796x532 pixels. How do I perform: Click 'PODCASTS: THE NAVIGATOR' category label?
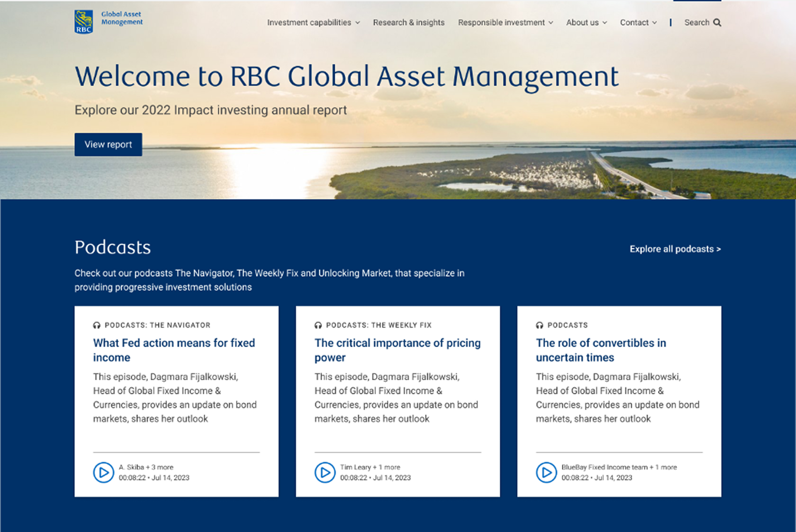tap(158, 325)
